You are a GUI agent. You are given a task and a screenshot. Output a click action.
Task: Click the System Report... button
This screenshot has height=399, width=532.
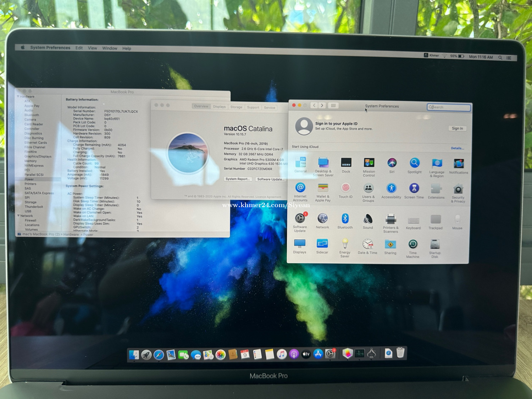click(238, 179)
